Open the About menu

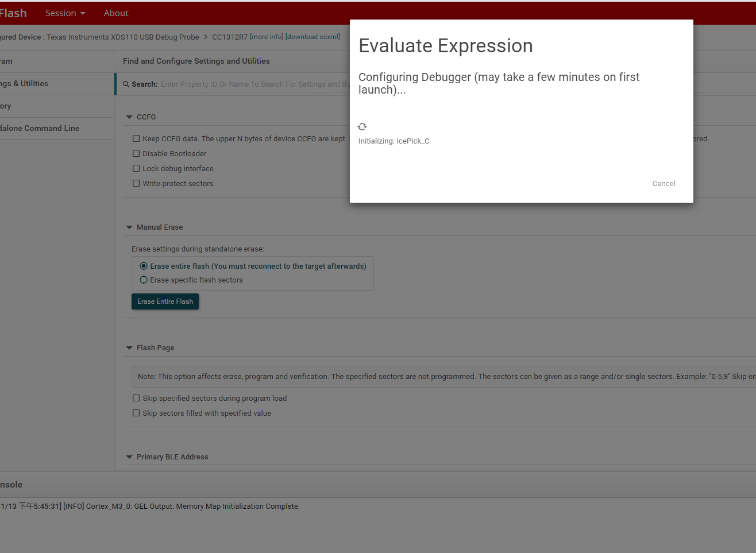click(x=116, y=13)
